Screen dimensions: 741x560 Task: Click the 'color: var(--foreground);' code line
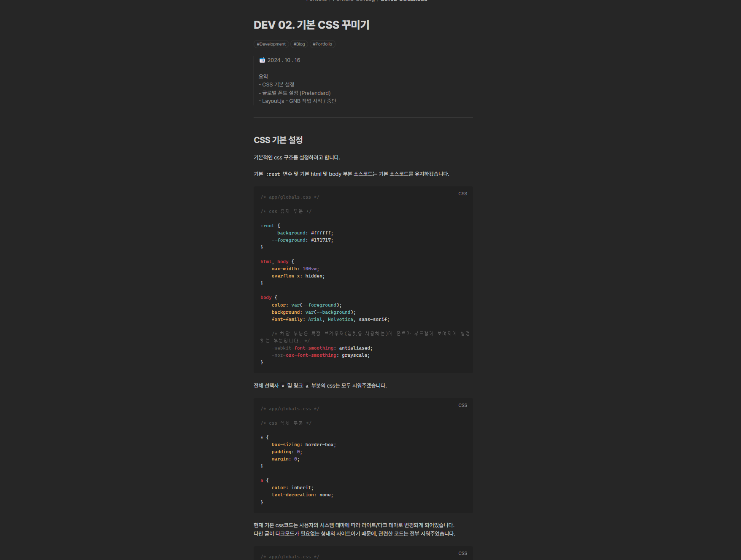pyautogui.click(x=306, y=305)
